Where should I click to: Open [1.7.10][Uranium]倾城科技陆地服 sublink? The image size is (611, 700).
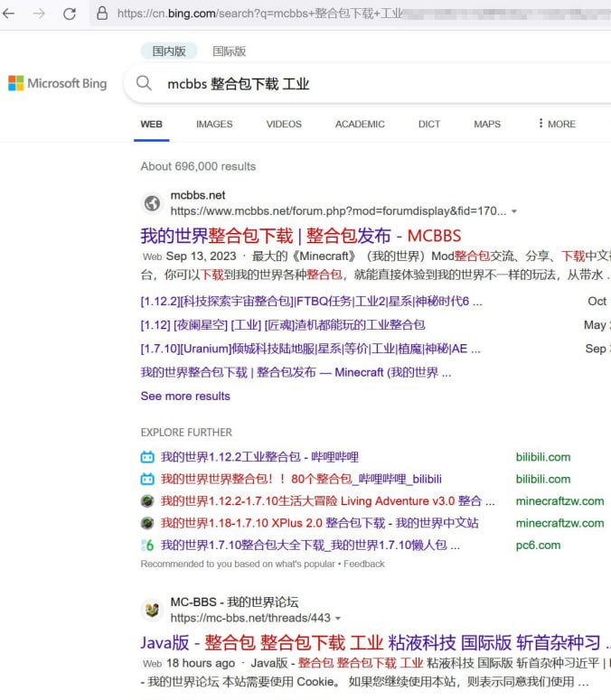tap(310, 349)
